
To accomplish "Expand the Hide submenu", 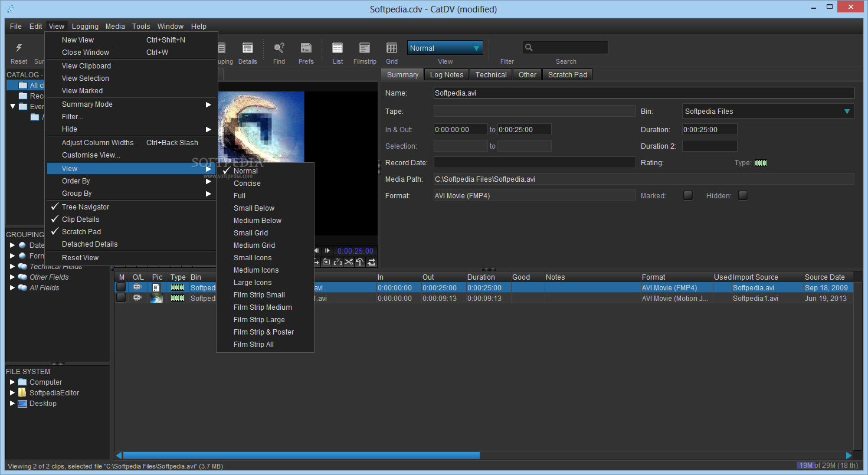I will point(132,129).
